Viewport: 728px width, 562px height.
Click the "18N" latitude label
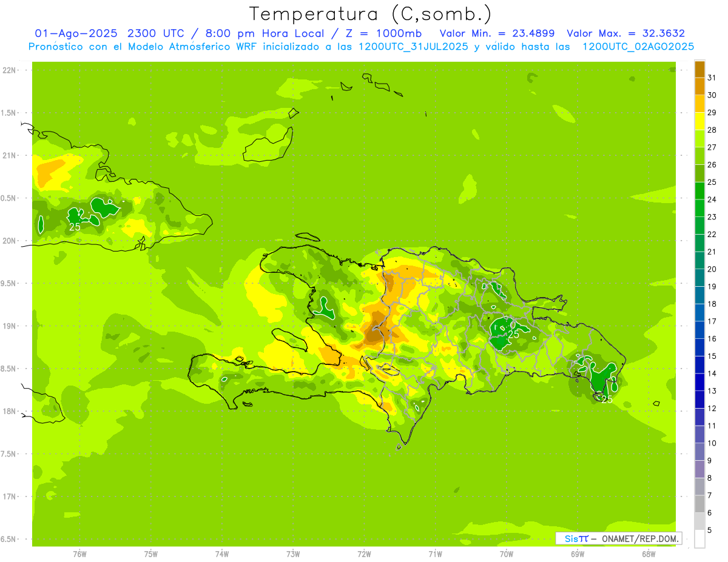click(x=9, y=411)
